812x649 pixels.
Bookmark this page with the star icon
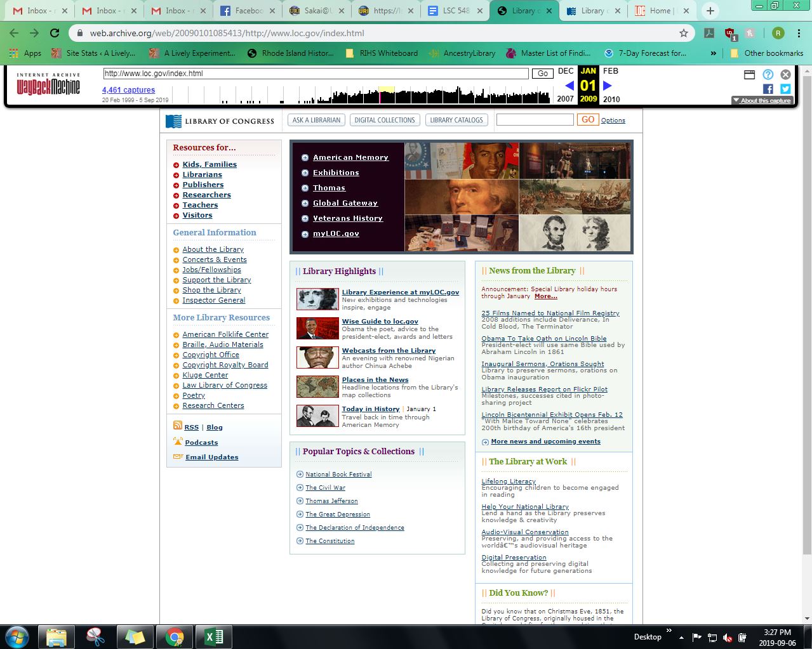(684, 33)
